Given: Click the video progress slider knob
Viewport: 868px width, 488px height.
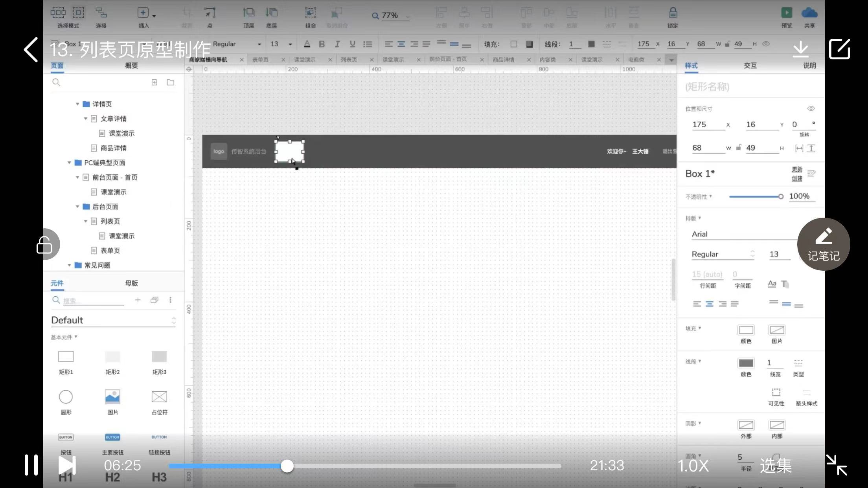Looking at the screenshot, I should tap(287, 466).
